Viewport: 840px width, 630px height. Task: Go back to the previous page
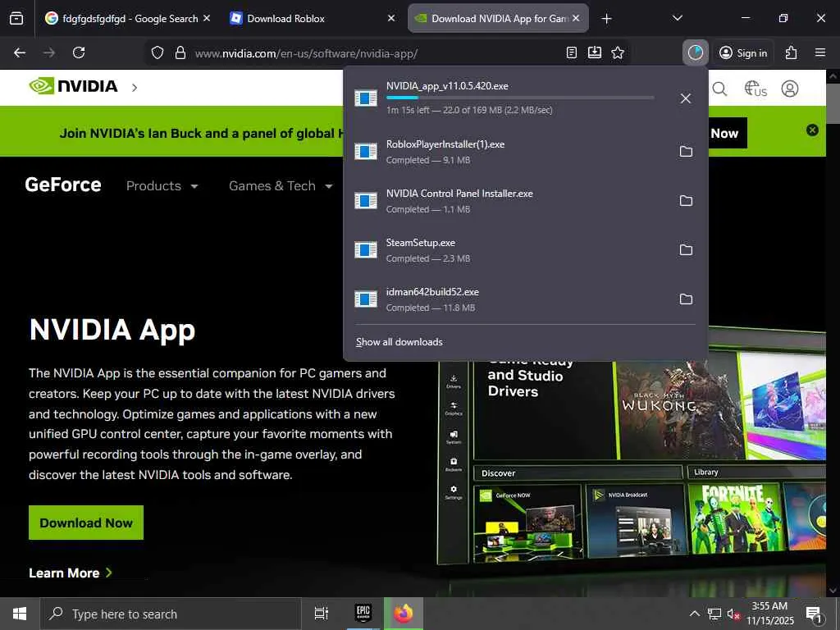(x=20, y=52)
